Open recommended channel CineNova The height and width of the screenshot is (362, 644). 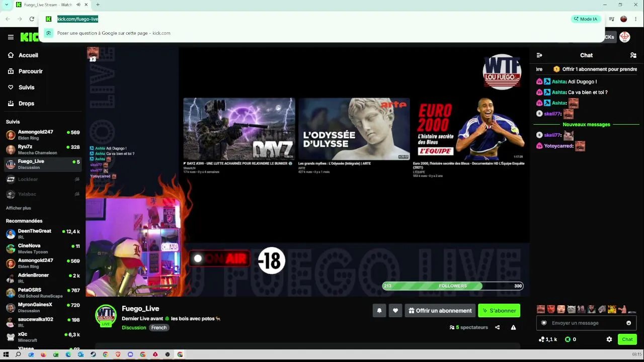pyautogui.click(x=43, y=248)
